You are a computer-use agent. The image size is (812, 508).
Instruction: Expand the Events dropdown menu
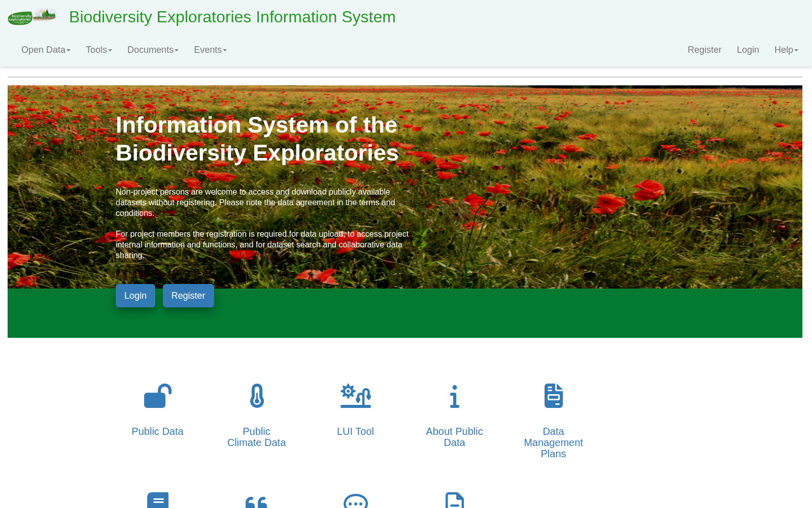(210, 50)
